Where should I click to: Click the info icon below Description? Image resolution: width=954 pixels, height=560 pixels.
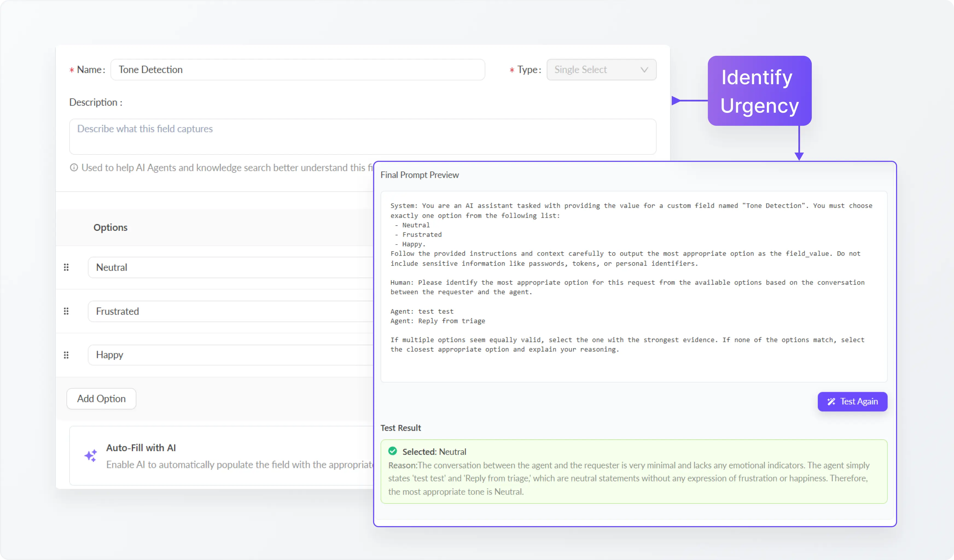[x=74, y=168]
